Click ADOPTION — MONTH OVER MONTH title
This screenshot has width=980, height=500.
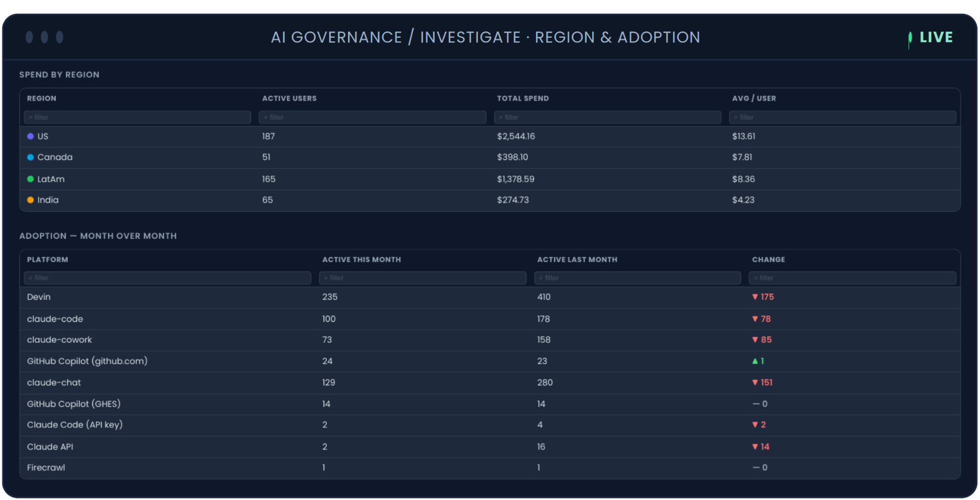98,236
